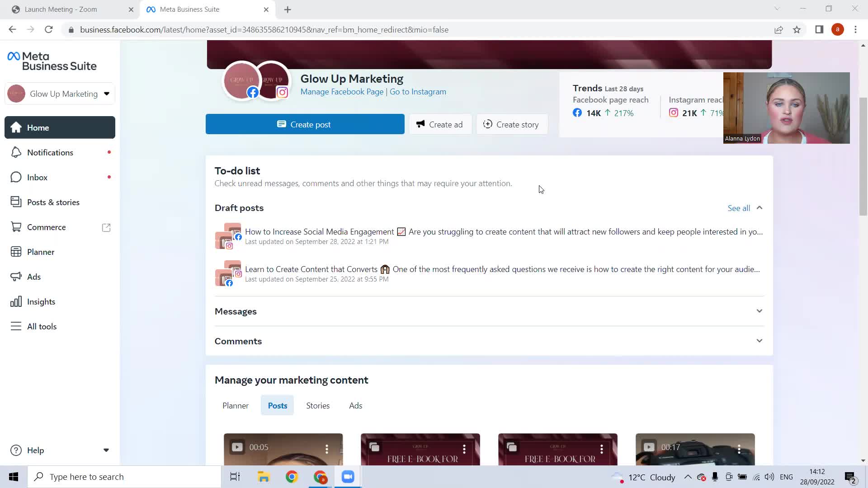Image resolution: width=868 pixels, height=488 pixels.
Task: Expand the Comments section
Action: (x=489, y=341)
